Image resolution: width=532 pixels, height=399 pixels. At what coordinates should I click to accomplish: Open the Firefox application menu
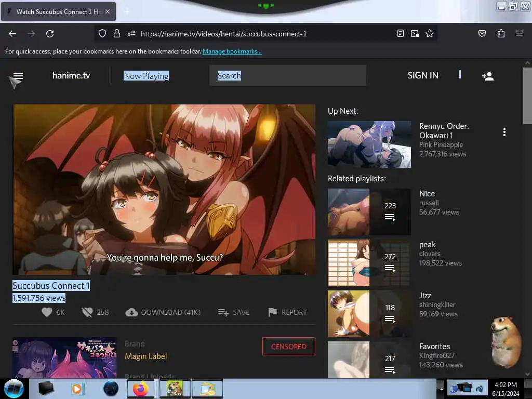[x=519, y=33]
